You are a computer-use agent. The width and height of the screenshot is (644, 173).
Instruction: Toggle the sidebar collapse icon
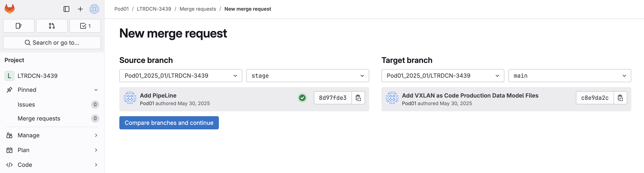66,9
